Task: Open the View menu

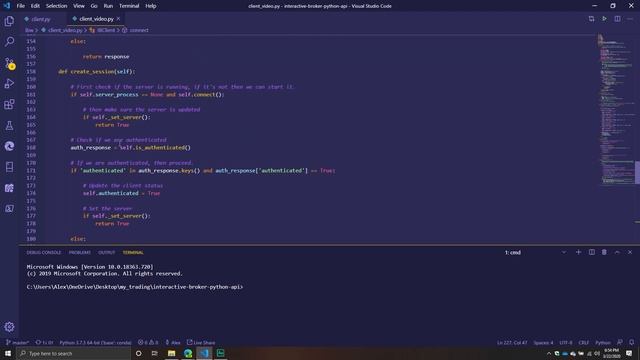Action: (79, 6)
